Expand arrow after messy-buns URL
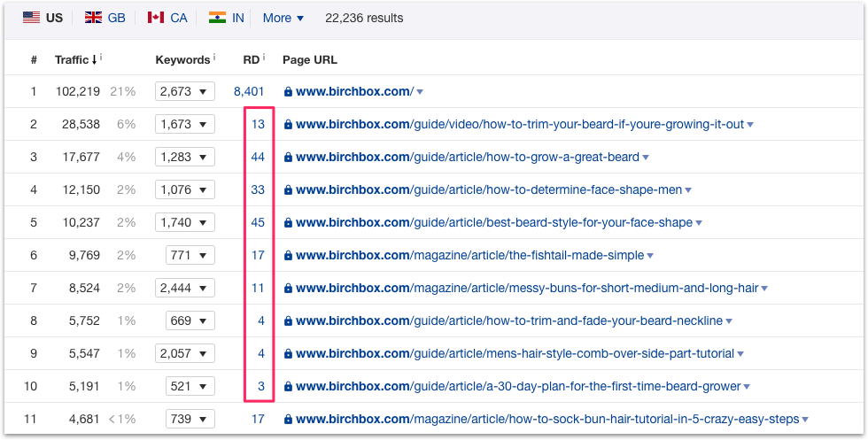 point(764,289)
